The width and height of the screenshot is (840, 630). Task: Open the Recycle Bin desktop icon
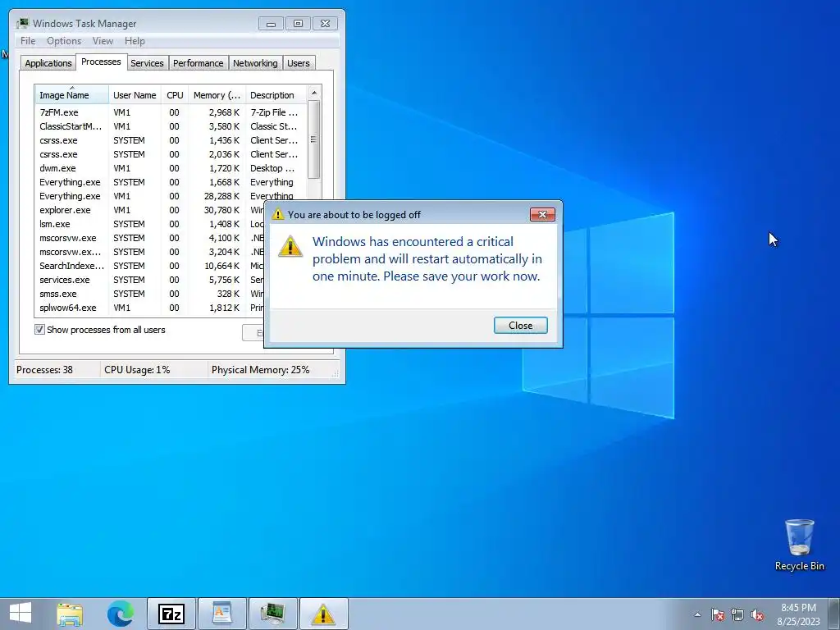point(799,545)
